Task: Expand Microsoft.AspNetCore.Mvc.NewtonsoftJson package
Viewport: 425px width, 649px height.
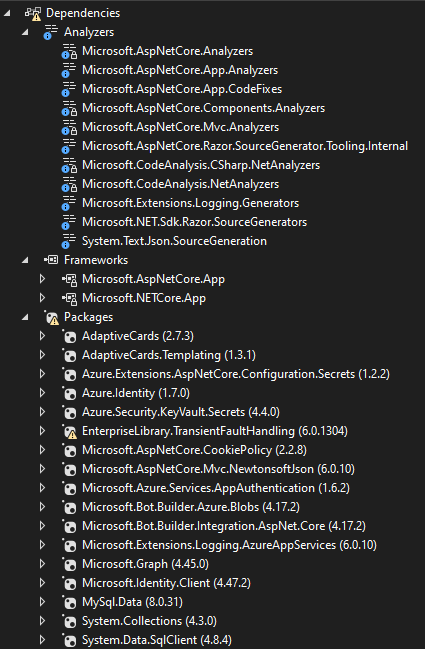Action: click(42, 469)
